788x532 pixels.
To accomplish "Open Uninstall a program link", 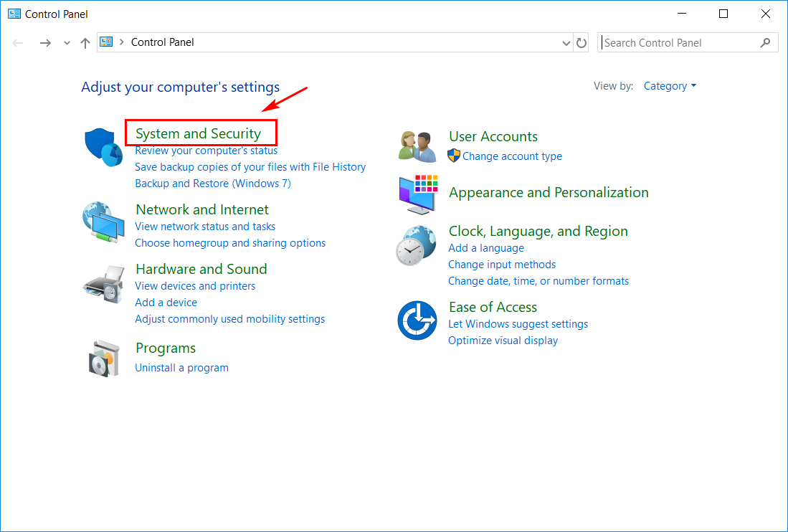I will [181, 368].
